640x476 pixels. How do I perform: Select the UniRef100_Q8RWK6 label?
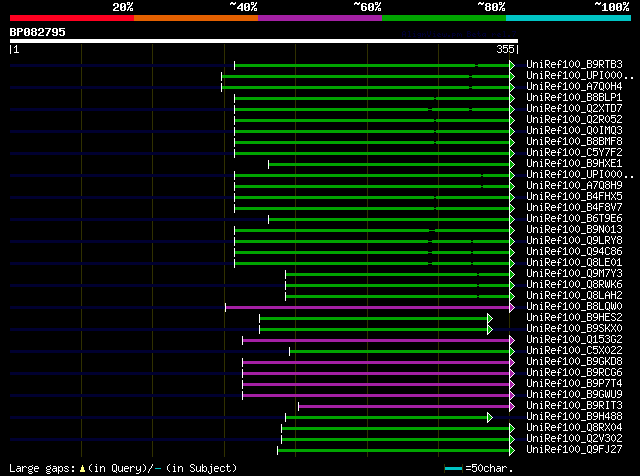[574, 285]
